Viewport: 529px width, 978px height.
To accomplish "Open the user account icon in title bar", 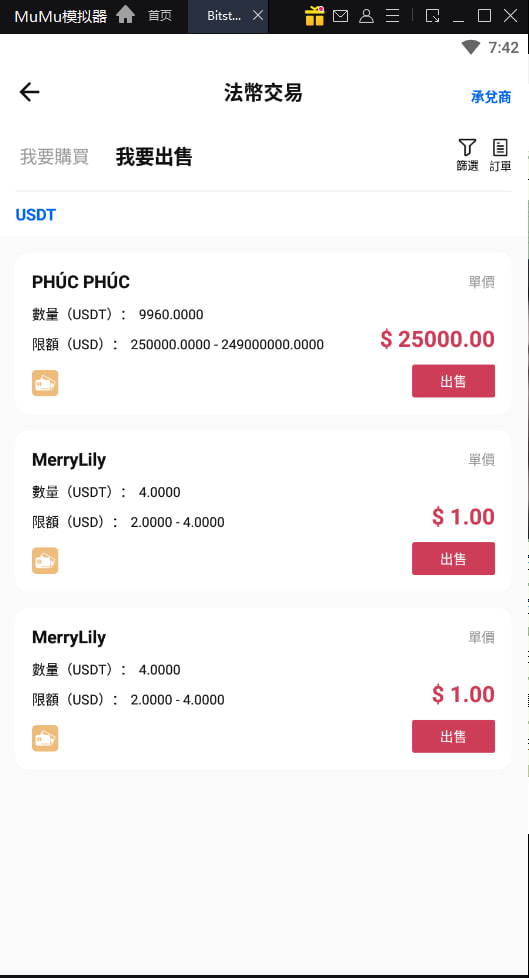I will pos(367,16).
